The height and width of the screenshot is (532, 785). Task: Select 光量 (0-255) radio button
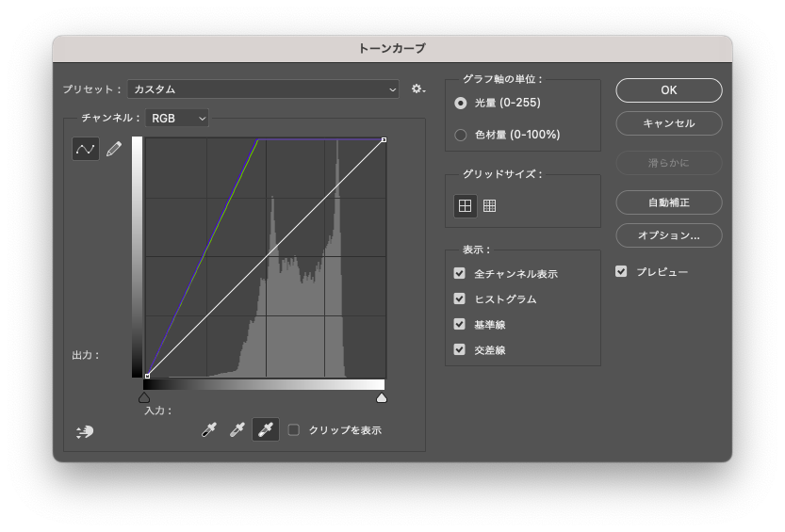tap(461, 103)
